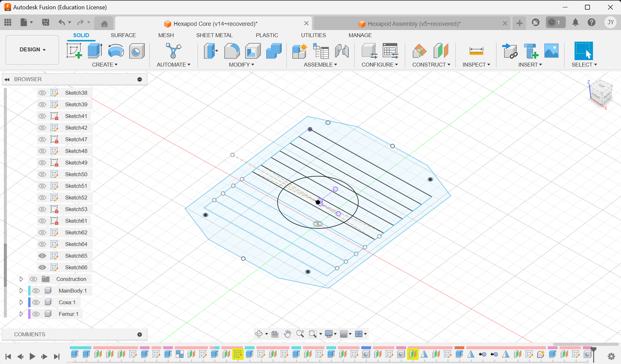Screen dimensions: 621x364
Task: Open the MODIFY menu dropdown
Action: tap(241, 65)
